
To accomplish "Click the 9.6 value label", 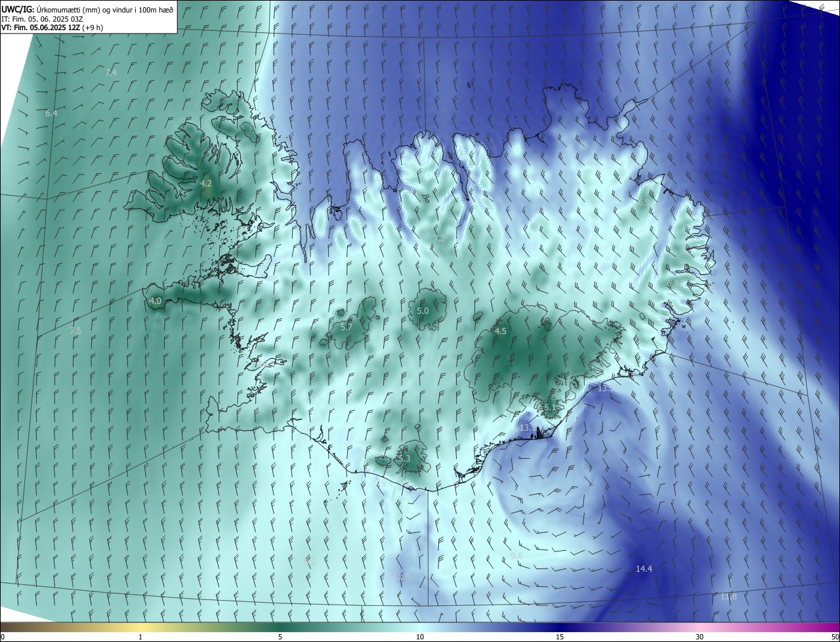I will point(516,556).
